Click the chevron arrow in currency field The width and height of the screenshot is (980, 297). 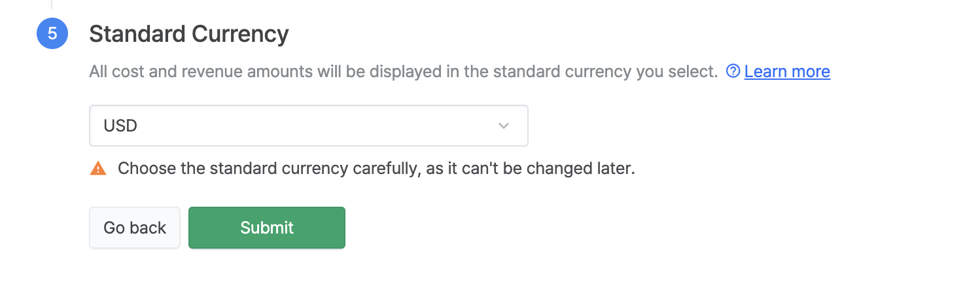(x=504, y=126)
